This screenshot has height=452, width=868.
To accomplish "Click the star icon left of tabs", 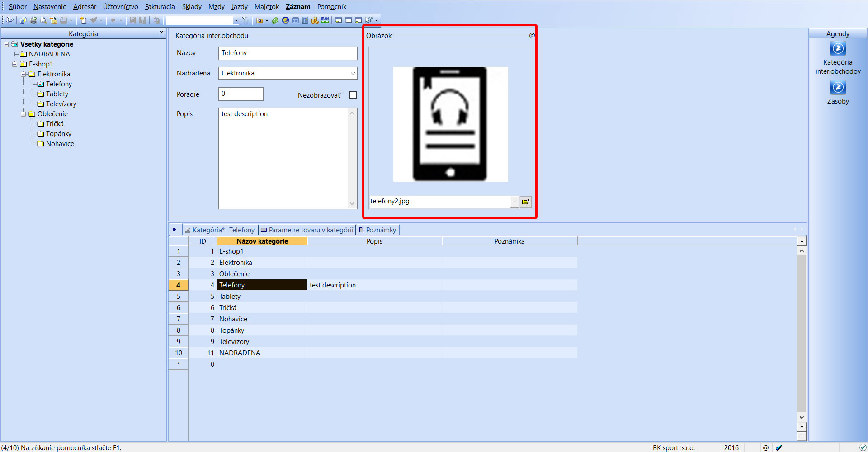I will [174, 230].
